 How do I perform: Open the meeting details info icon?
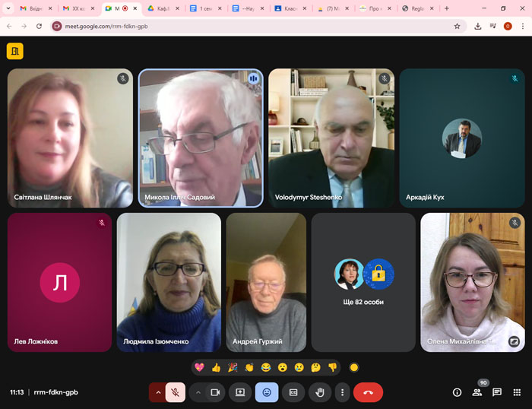click(x=457, y=392)
